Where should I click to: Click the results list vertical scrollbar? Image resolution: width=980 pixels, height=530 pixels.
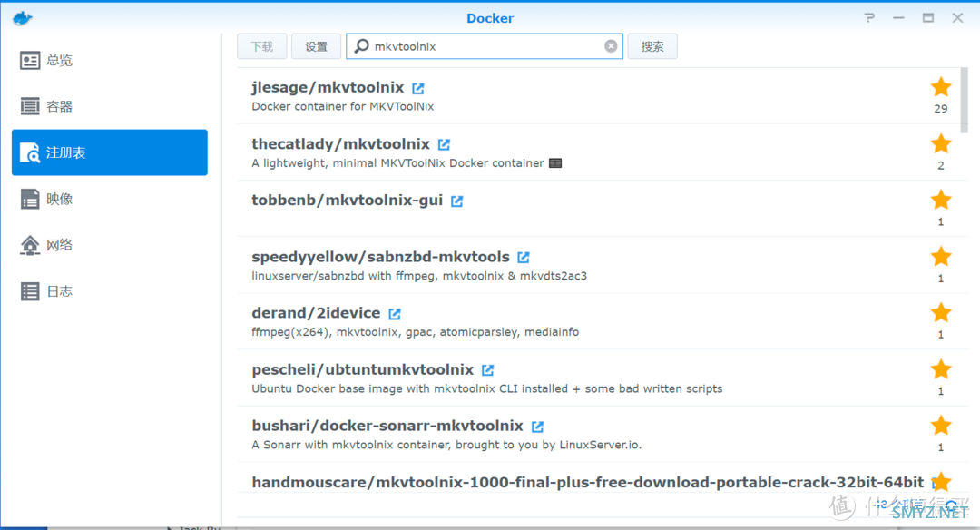pyautogui.click(x=965, y=101)
